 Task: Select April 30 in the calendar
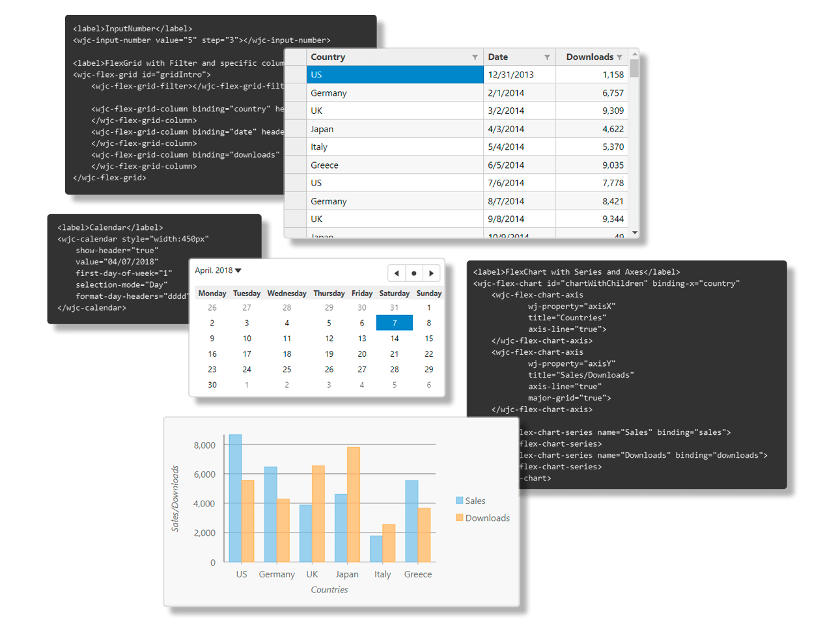[212, 385]
